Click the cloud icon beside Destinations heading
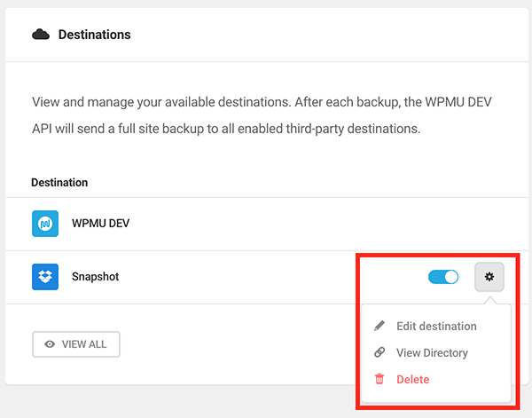532x418 pixels. [40, 35]
